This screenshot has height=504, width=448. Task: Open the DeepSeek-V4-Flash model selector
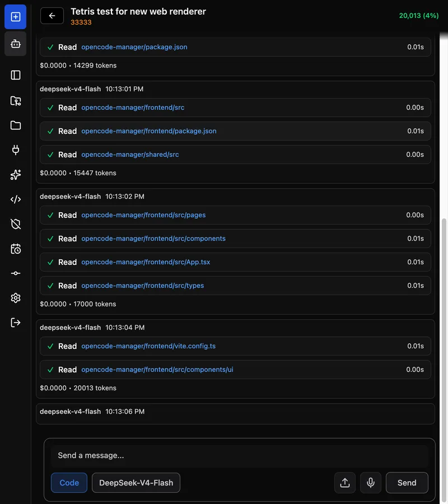pos(136,483)
